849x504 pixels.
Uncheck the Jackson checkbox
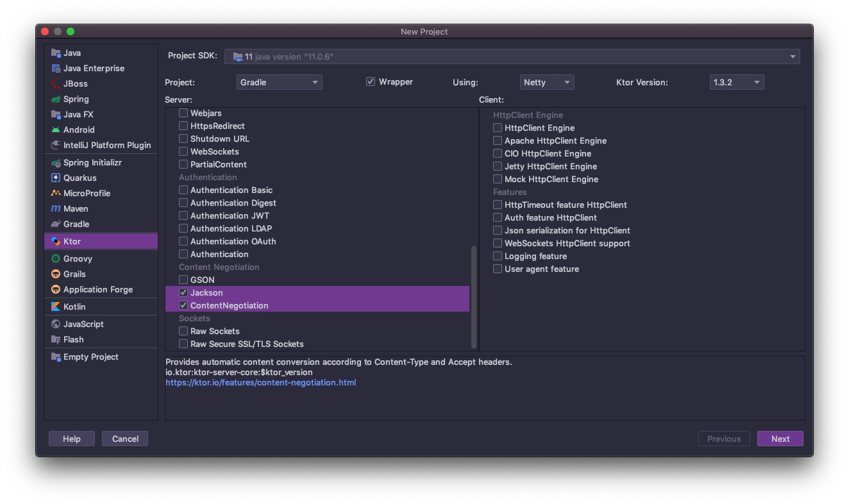(183, 293)
